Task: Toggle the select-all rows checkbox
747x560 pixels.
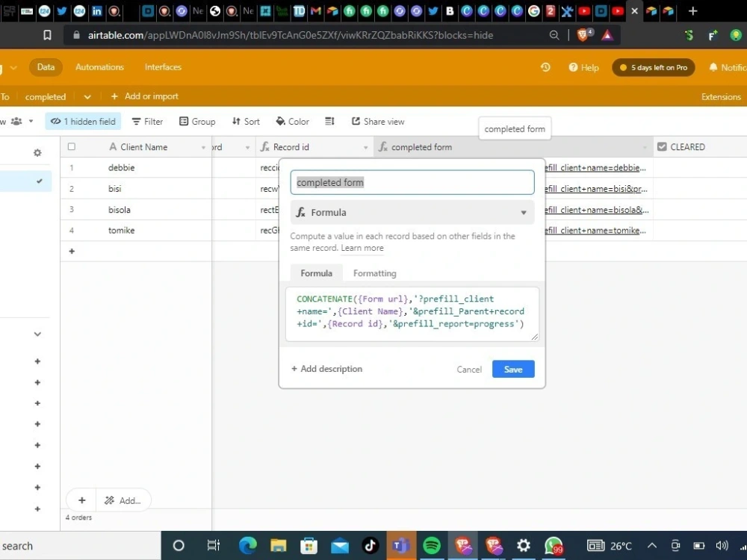Action: 72,146
